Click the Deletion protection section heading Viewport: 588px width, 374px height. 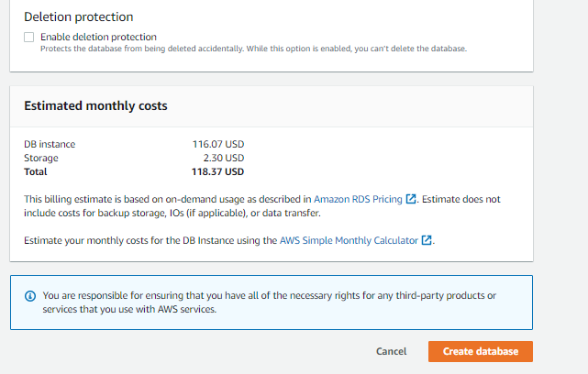(78, 16)
